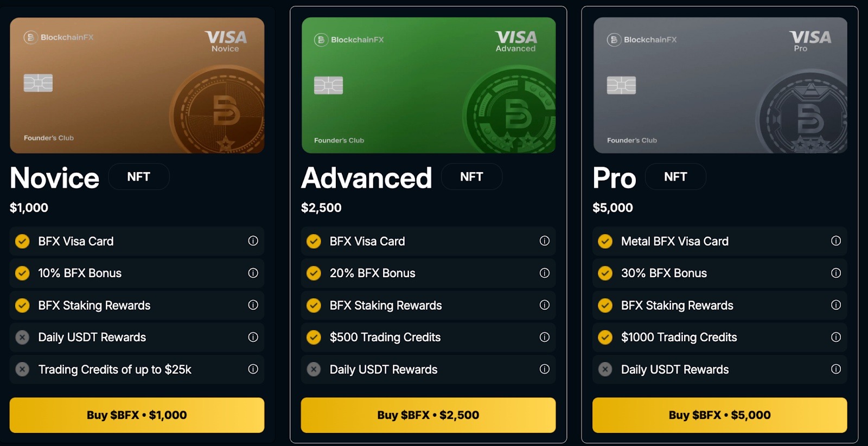The height and width of the screenshot is (446, 868).
Task: Open info for Metal BFX Visa Card
Action: [x=835, y=241]
